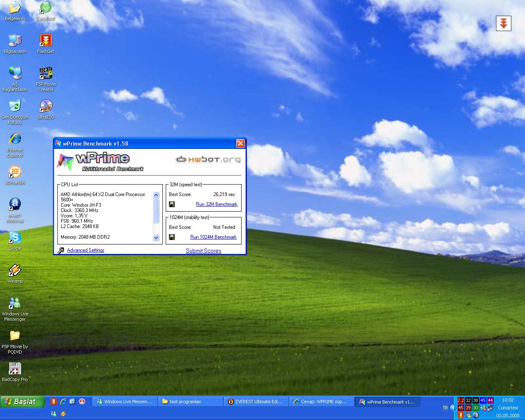Select the Internet Explorer desktop icon
Image resolution: width=525 pixels, height=420 pixels.
(x=15, y=144)
